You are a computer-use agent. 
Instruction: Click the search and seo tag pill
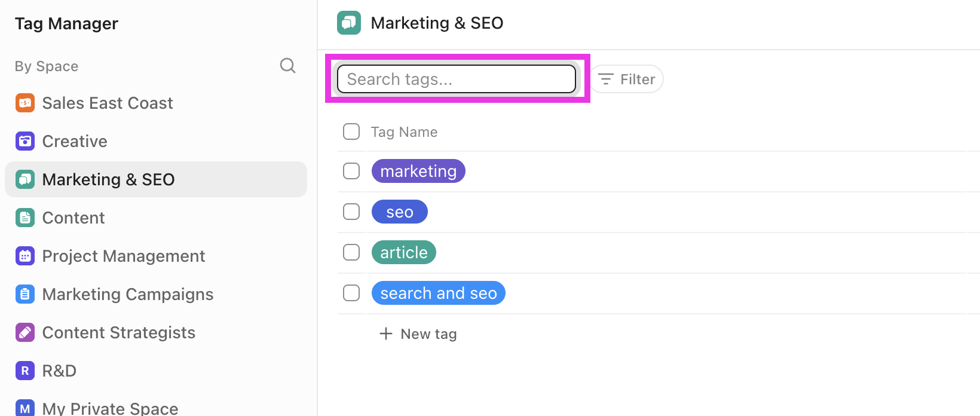coord(439,293)
